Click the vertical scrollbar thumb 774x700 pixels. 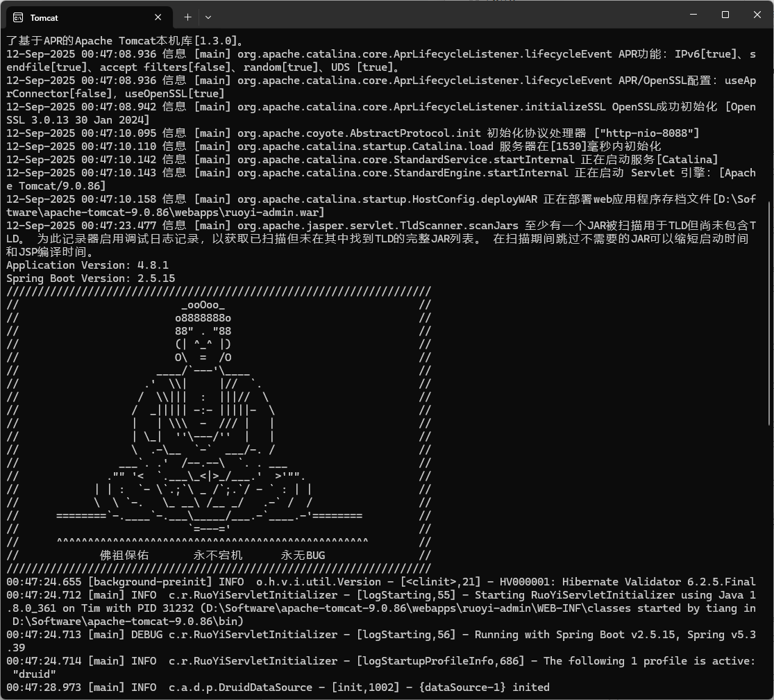pyautogui.click(x=770, y=313)
